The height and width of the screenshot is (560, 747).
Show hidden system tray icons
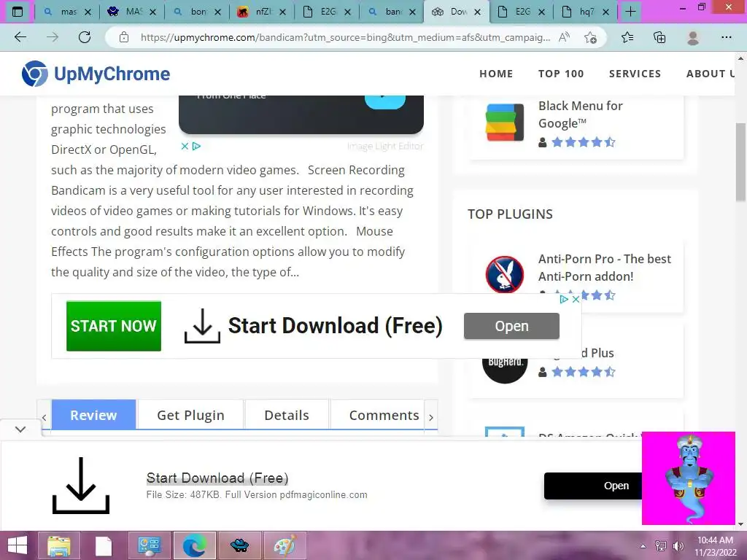(643, 545)
